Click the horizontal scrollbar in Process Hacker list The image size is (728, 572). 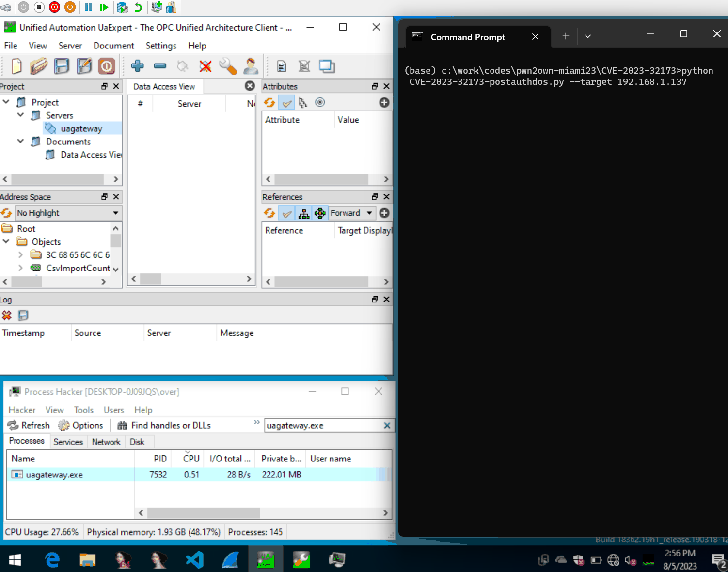(x=204, y=513)
